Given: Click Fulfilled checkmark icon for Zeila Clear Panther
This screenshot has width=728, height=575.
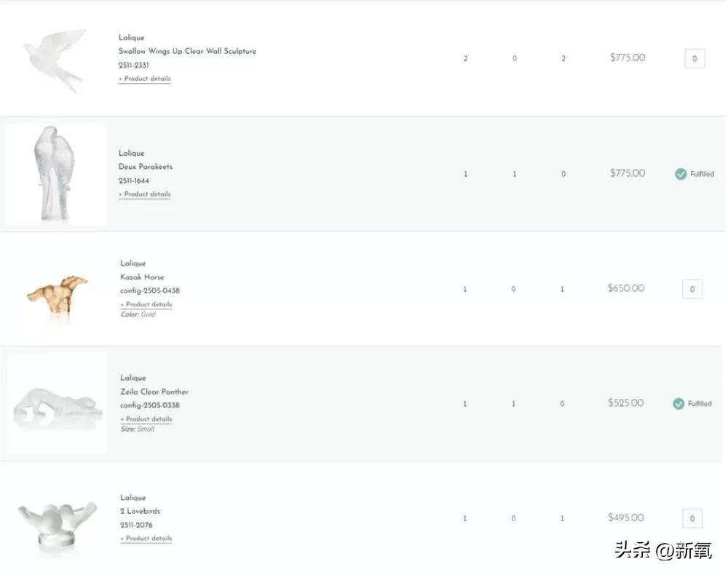Looking at the screenshot, I should click(678, 404).
